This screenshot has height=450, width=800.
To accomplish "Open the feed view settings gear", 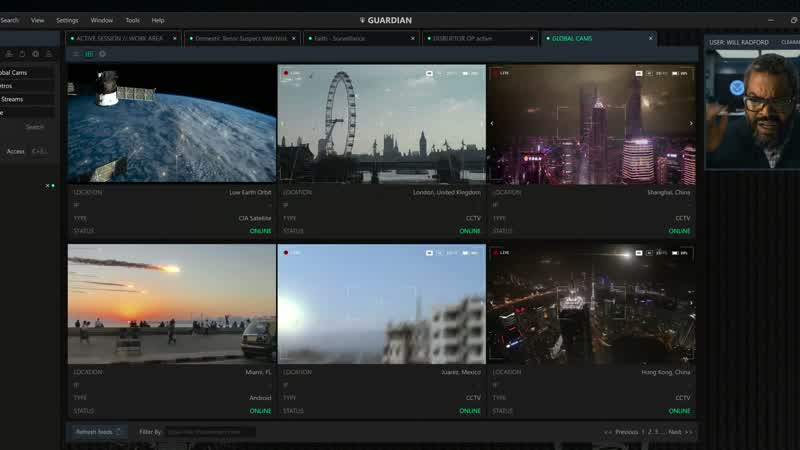I will pyautogui.click(x=103, y=54).
